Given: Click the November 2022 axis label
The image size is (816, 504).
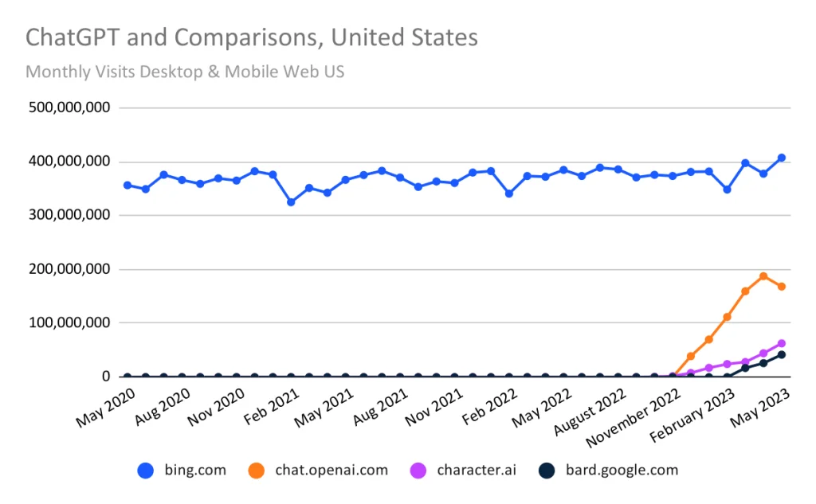Looking at the screenshot, I should pyautogui.click(x=633, y=418).
